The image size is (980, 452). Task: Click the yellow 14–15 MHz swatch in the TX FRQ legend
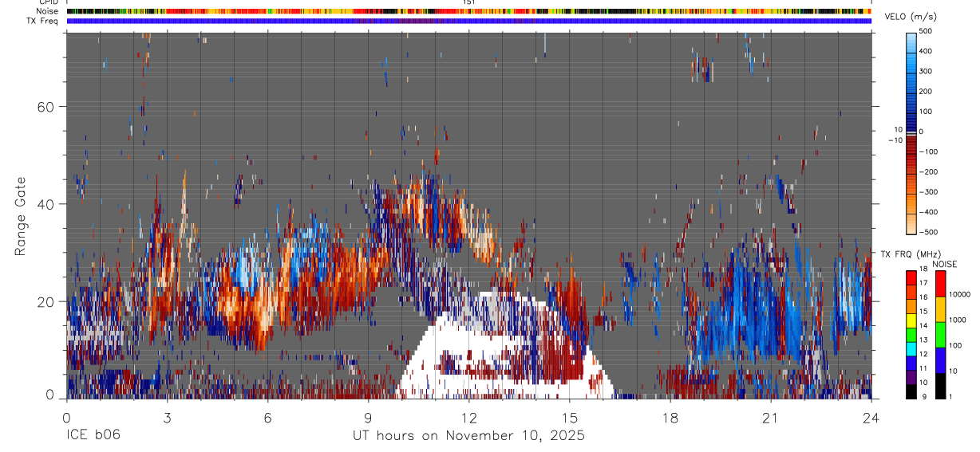tap(911, 319)
